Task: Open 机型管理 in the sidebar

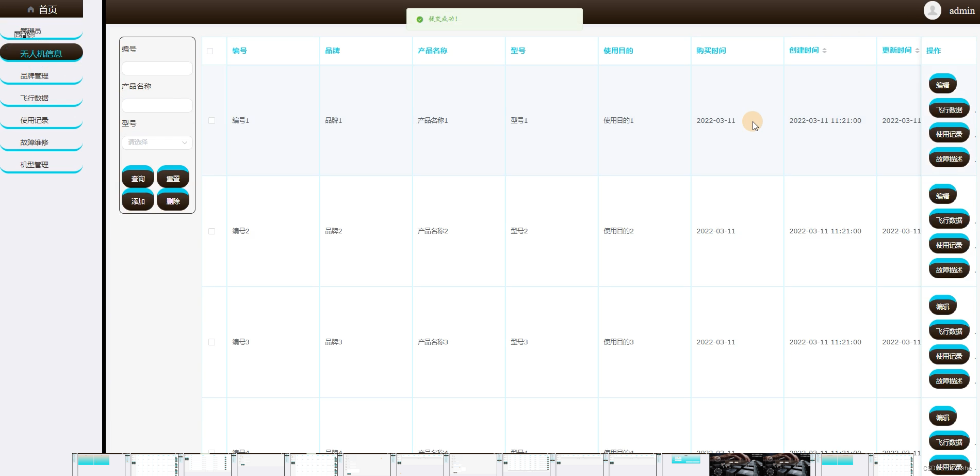Action: [x=41, y=165]
